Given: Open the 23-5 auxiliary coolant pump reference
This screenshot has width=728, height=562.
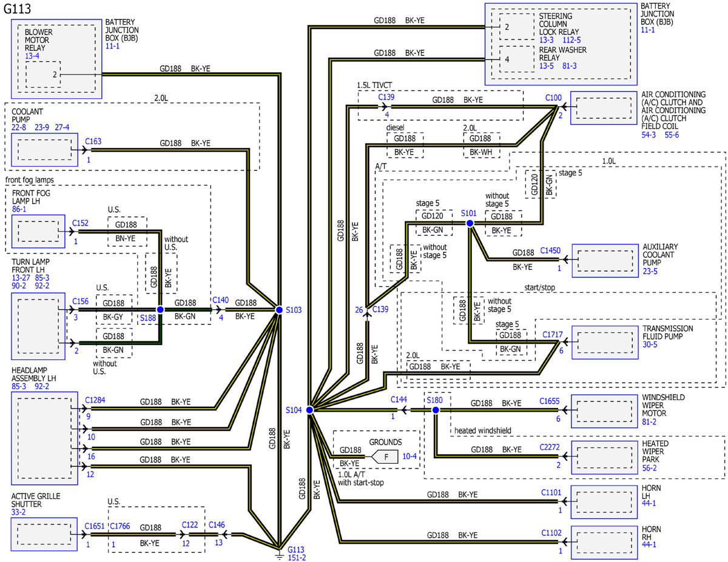Looking at the screenshot, I should pyautogui.click(x=650, y=271).
